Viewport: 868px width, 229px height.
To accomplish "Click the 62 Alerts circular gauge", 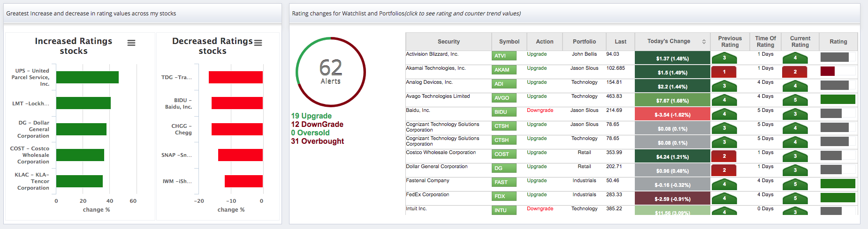I will pyautogui.click(x=331, y=72).
